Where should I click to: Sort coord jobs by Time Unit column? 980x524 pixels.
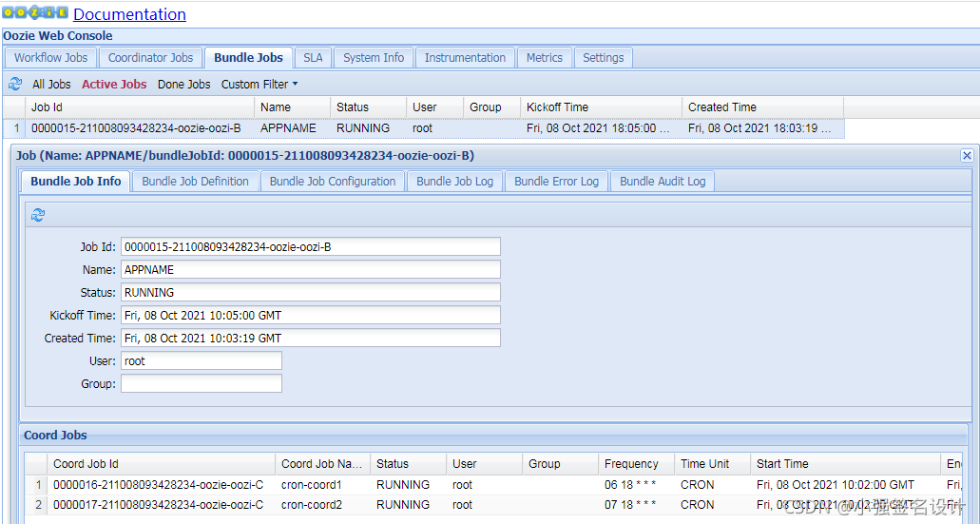click(713, 464)
